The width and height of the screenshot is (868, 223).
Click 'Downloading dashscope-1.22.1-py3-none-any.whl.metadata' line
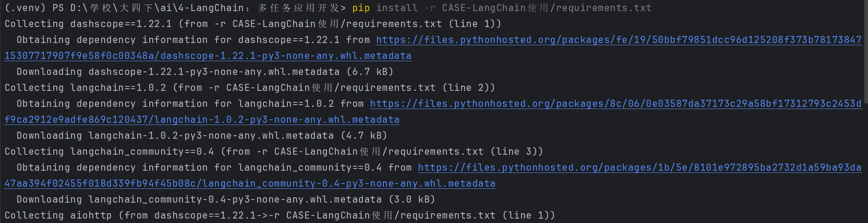point(205,72)
